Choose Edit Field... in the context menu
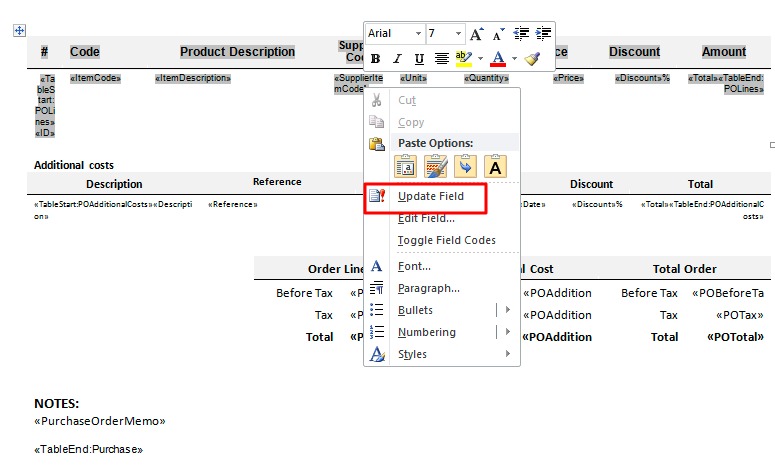Screen dimensions: 775x472 pyautogui.click(x=426, y=218)
